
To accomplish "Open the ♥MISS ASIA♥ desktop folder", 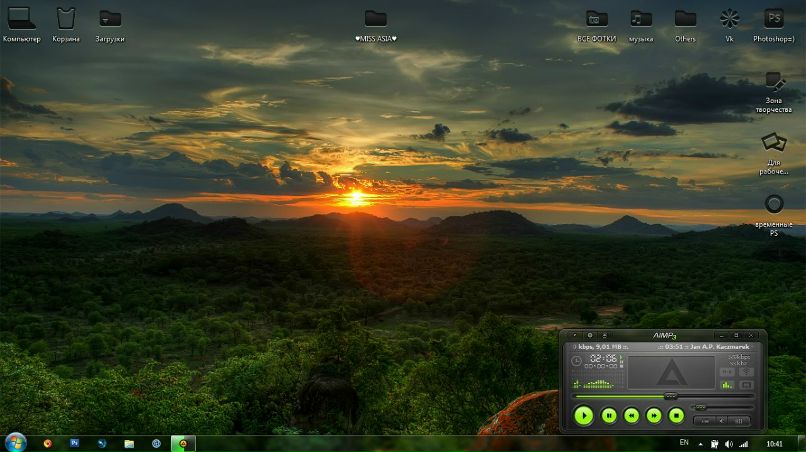I will pos(376,19).
